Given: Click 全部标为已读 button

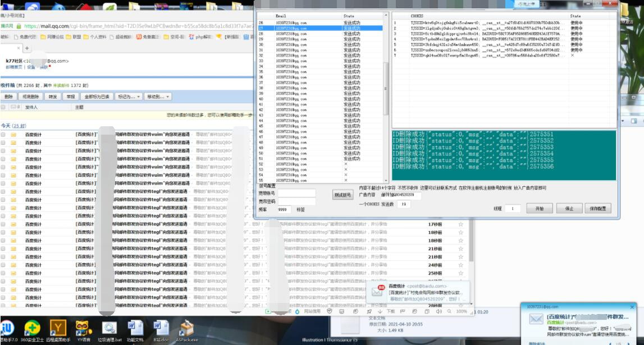Looking at the screenshot, I should pyautogui.click(x=97, y=96).
